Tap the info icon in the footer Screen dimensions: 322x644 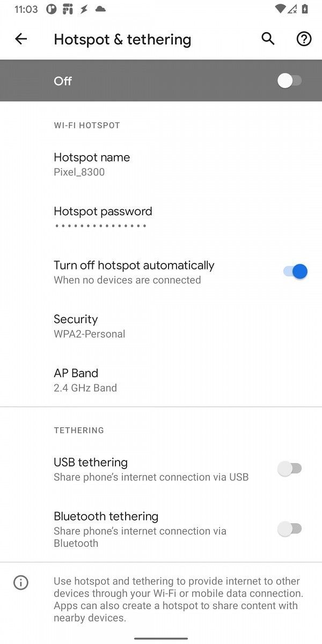tap(20, 582)
